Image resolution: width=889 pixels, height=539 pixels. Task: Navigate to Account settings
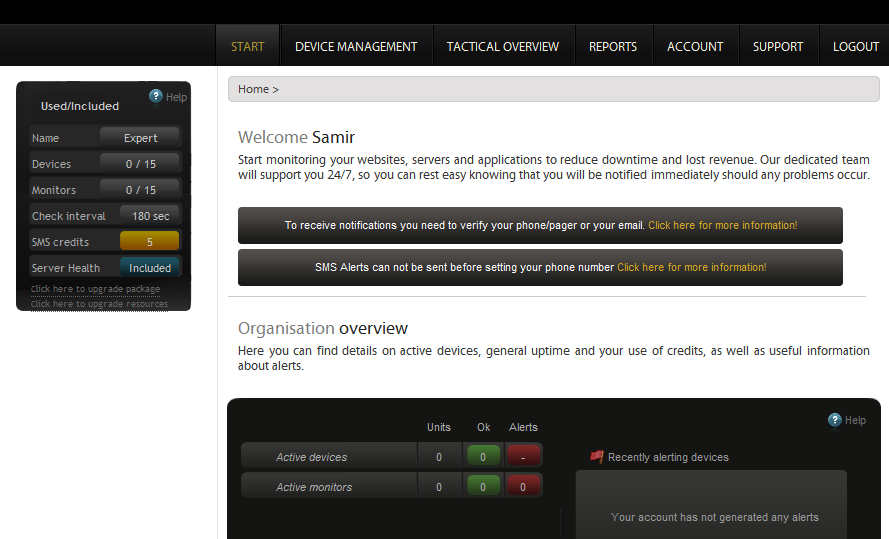[695, 47]
